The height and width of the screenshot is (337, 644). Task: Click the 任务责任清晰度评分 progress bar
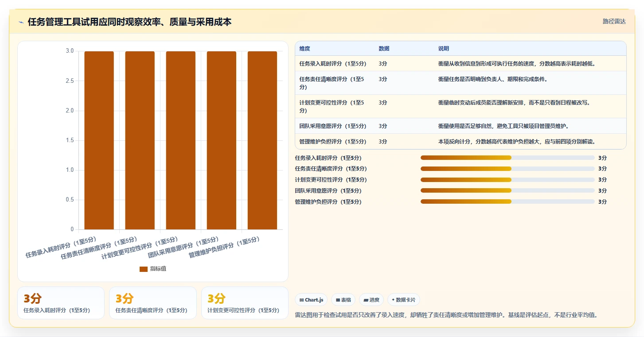click(507, 169)
